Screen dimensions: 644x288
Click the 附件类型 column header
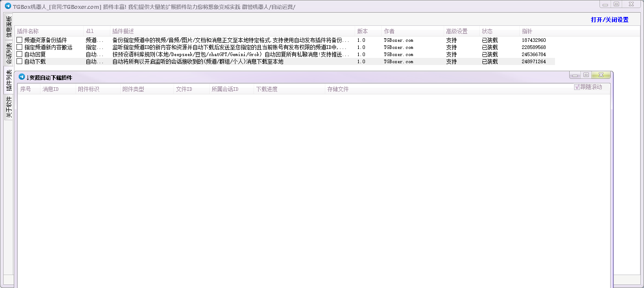[133, 89]
